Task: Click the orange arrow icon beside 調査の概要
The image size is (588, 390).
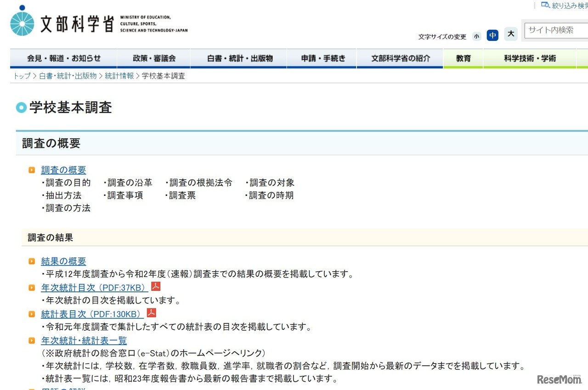Action: pos(31,169)
